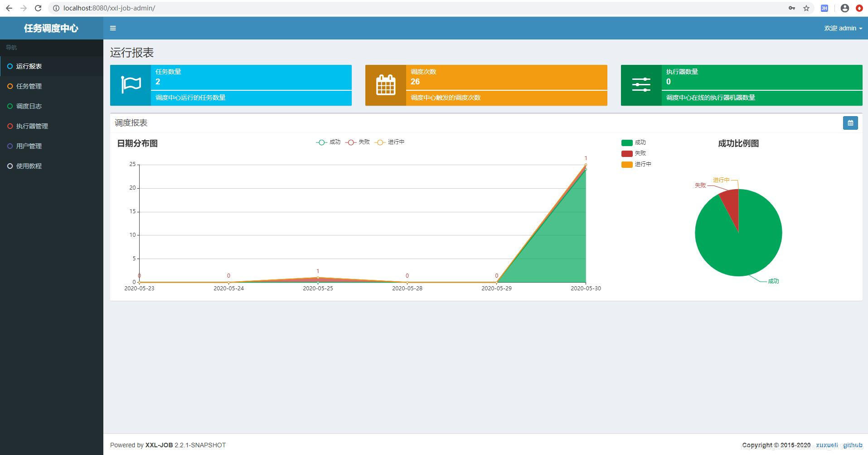Click the site info icon in address bar
Screen dimensions: 868x455
tap(56, 8)
